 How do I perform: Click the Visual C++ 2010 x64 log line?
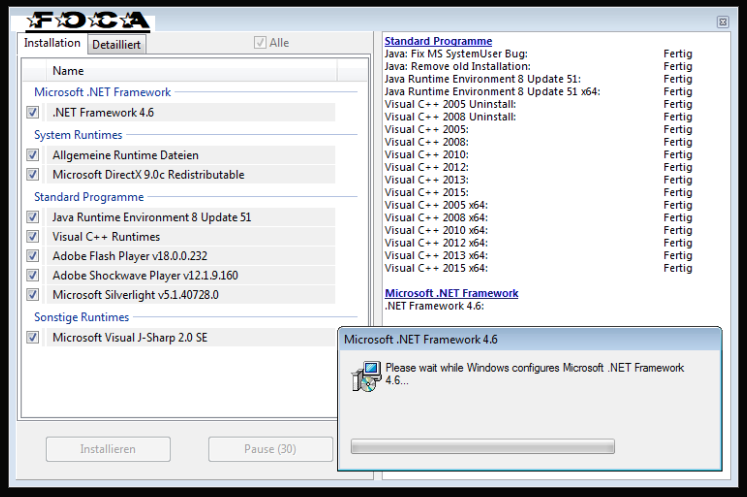[x=436, y=230]
